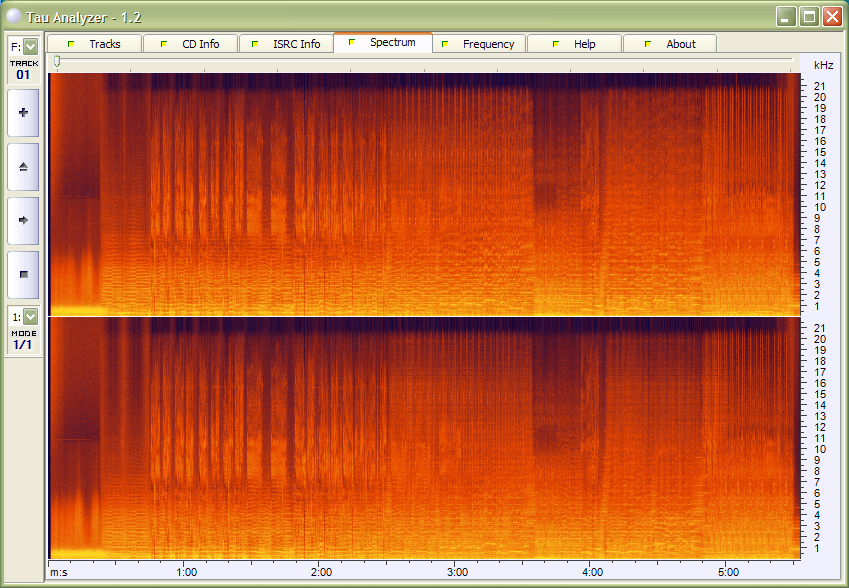Image resolution: width=849 pixels, height=588 pixels.
Task: Open the Help tab
Action: [574, 44]
